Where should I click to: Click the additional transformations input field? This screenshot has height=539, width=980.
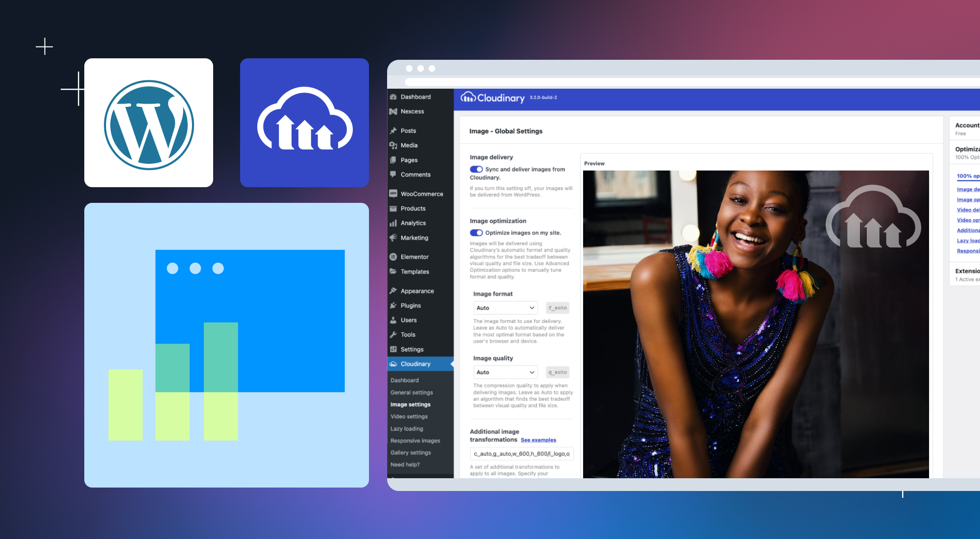coord(521,454)
